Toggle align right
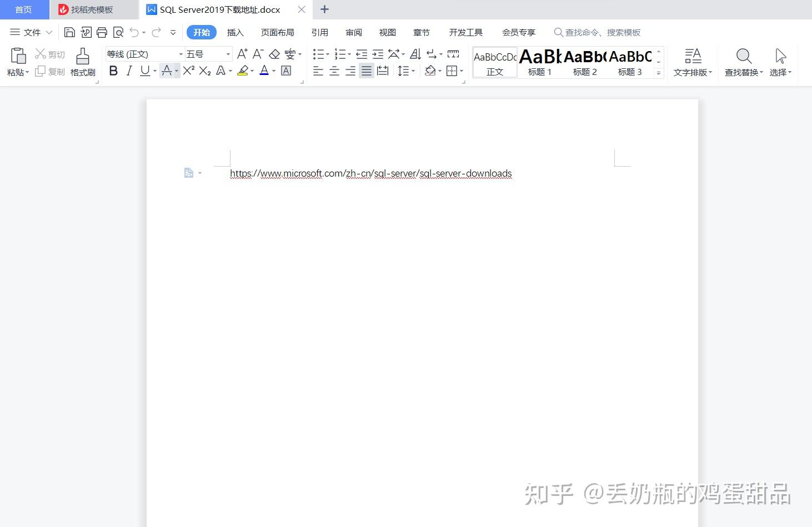 click(x=350, y=71)
